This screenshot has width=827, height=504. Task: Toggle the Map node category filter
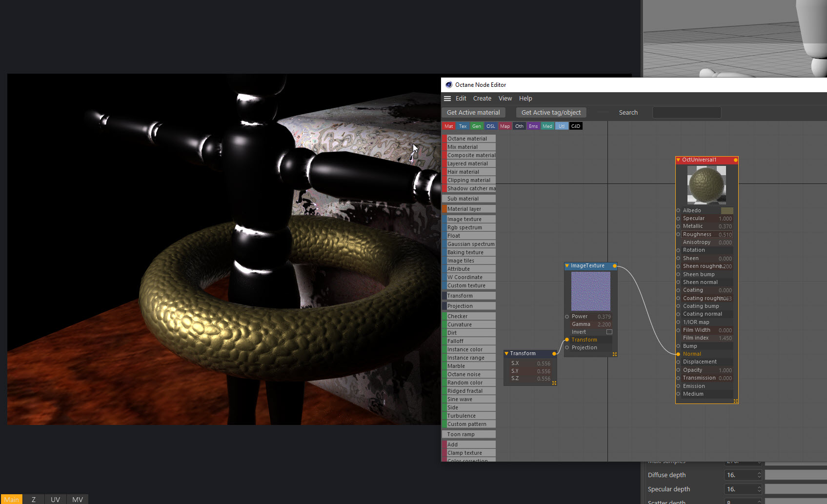[x=505, y=126]
